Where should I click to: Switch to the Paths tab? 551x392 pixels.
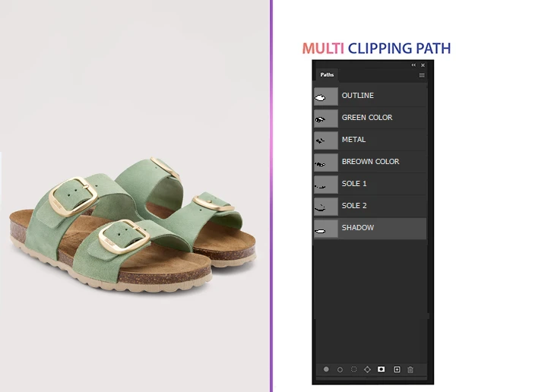coord(327,74)
